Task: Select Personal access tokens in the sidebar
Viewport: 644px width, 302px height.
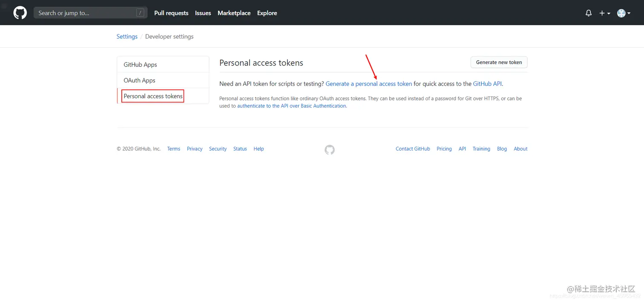Action: [163, 96]
